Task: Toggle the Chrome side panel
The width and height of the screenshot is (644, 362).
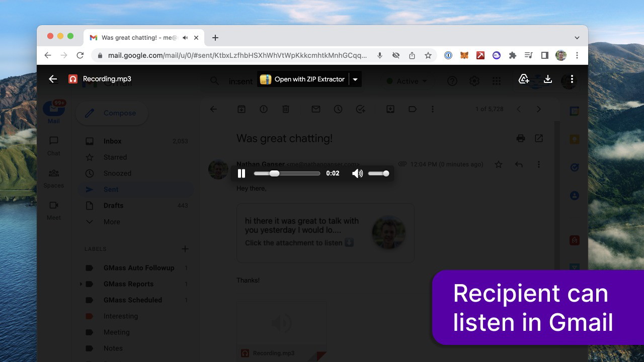Action: (x=544, y=55)
